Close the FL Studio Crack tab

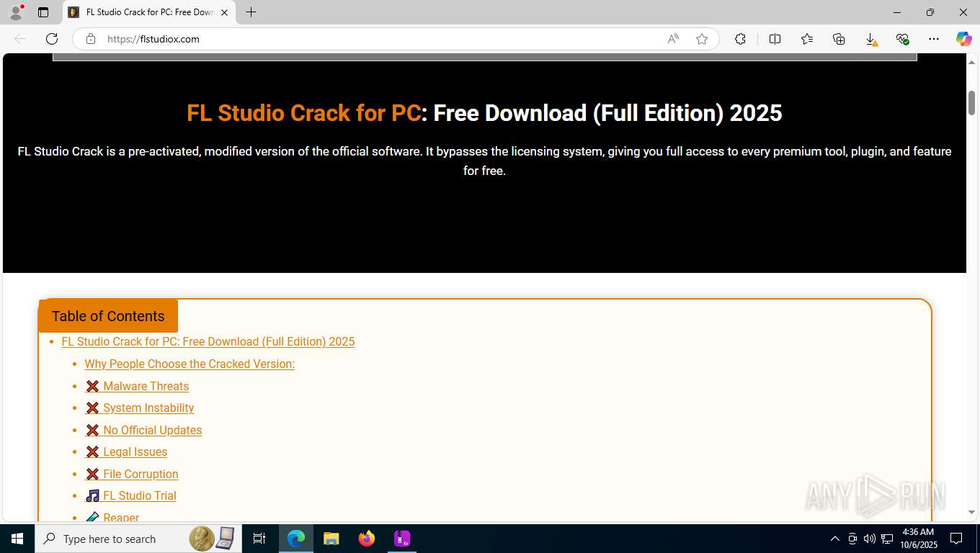224,12
